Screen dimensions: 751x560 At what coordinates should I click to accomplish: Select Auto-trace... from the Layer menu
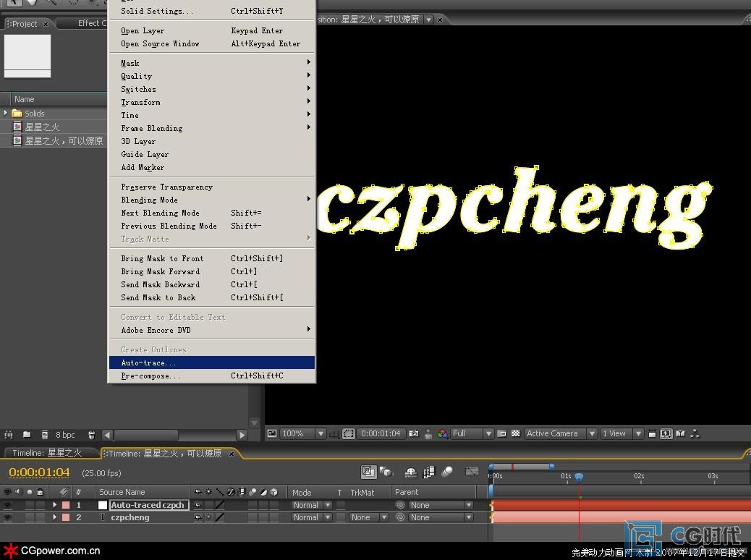pos(212,362)
